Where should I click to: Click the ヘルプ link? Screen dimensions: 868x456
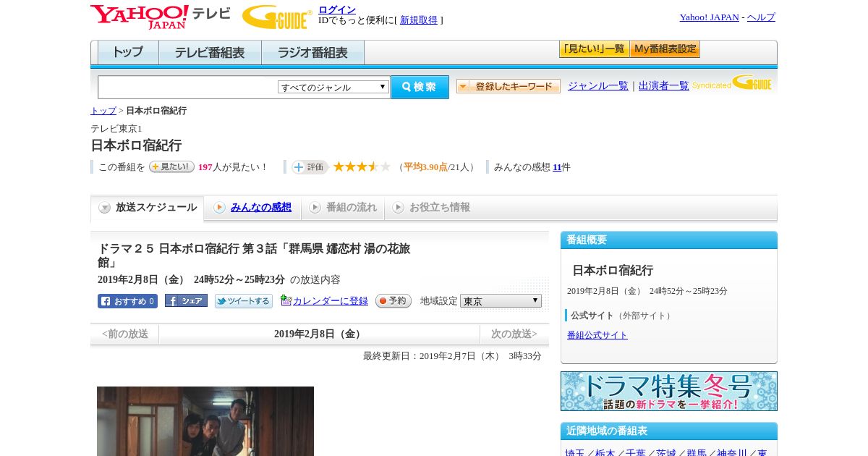click(x=761, y=17)
